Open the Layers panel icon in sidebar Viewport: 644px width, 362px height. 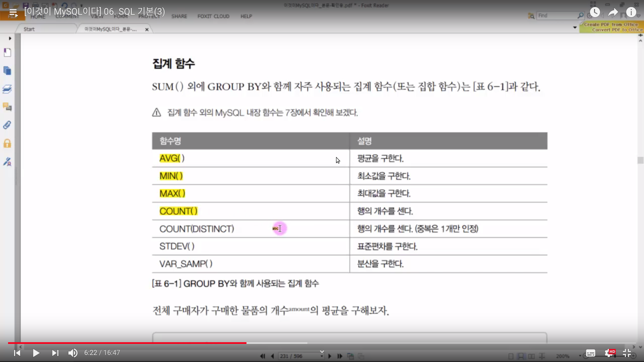pos(7,89)
